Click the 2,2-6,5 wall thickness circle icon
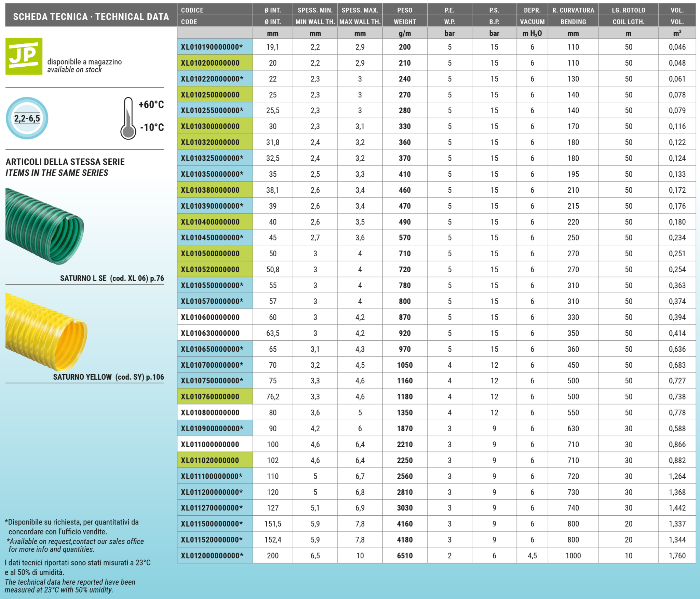700x599 pixels. pyautogui.click(x=27, y=118)
